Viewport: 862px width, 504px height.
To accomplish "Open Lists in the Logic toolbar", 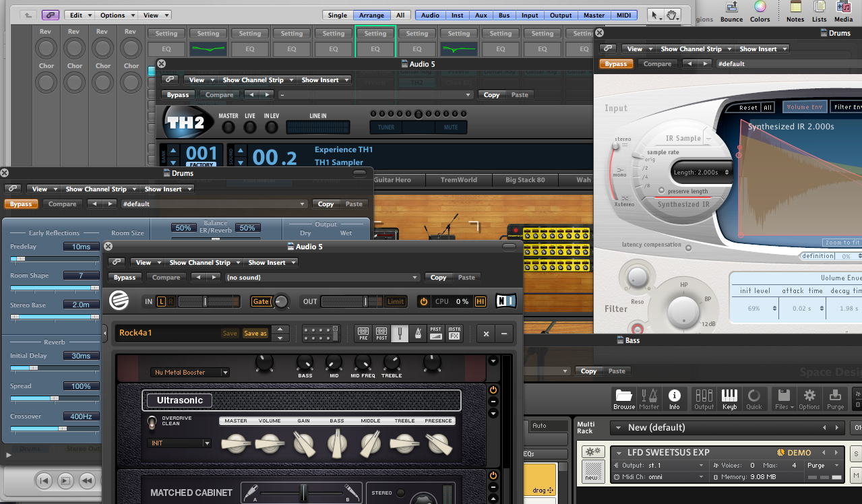I will tap(819, 11).
